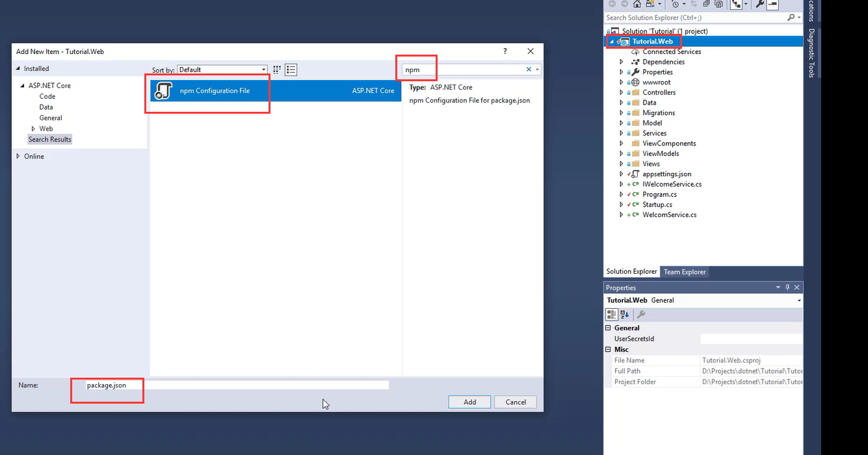Open Switch Views dropdown arrow
Viewport: 868px width, 455px height.
click(659, 4)
